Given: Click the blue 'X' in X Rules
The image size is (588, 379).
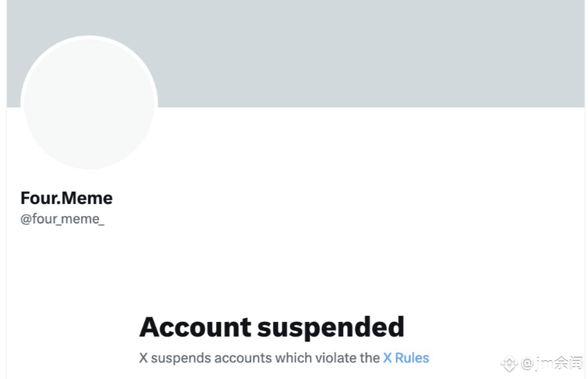Looking at the screenshot, I should tap(387, 358).
